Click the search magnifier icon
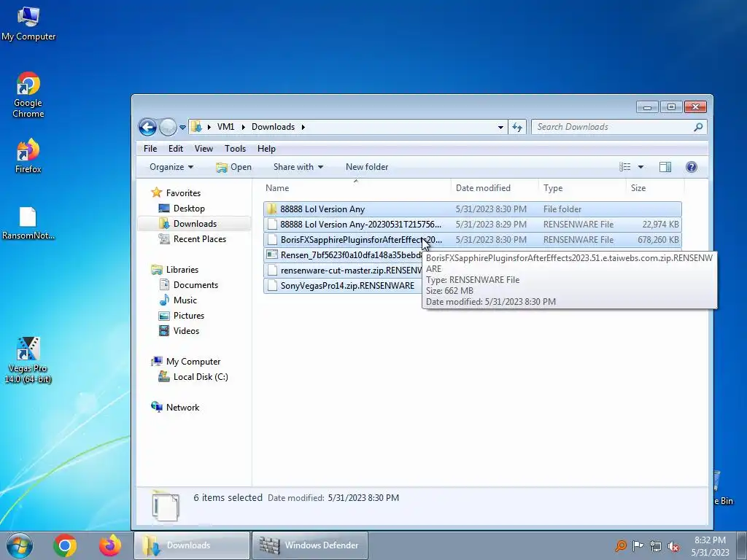The image size is (747, 560). (x=698, y=127)
